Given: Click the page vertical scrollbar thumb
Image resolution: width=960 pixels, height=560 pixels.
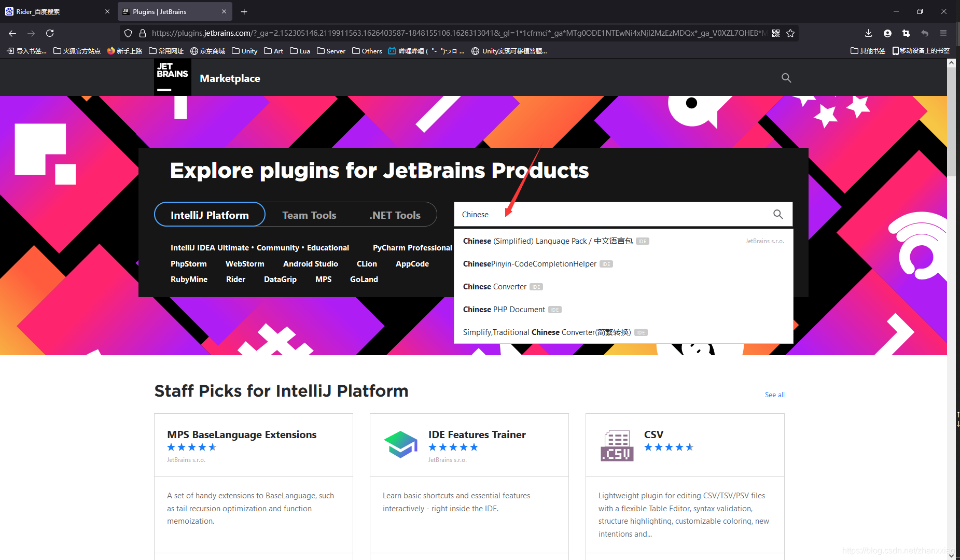Looking at the screenshot, I should pyautogui.click(x=951, y=123).
